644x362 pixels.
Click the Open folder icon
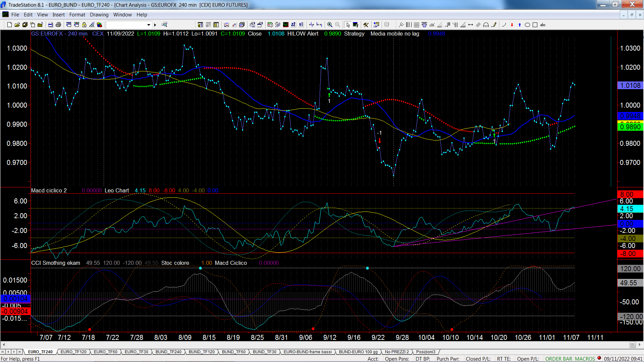(x=17, y=24)
